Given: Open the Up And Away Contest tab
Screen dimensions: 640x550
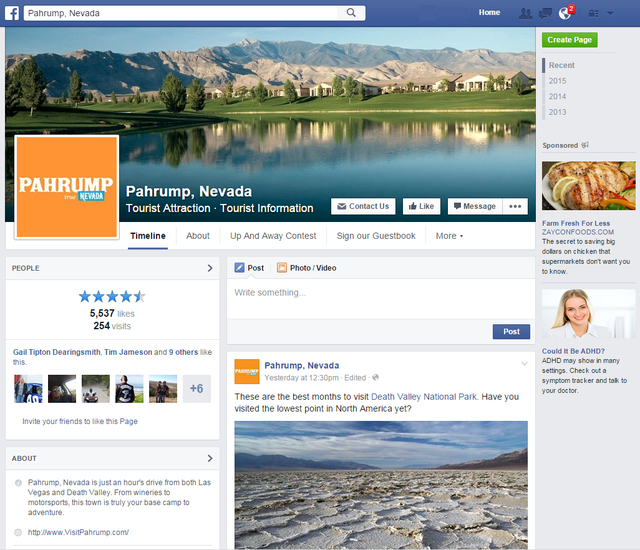Looking at the screenshot, I should pyautogui.click(x=273, y=236).
